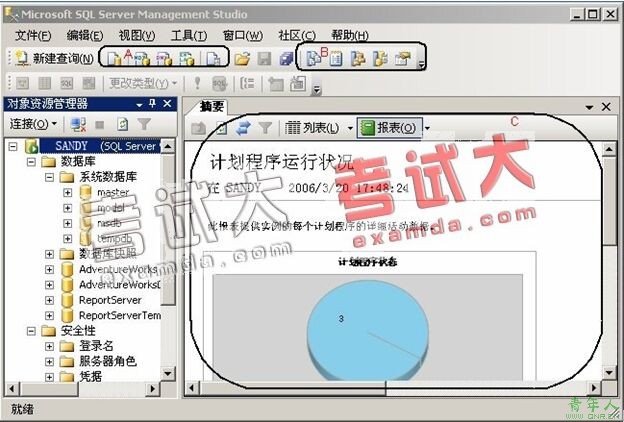
Task: Open the 编辑(E) menu
Action: (x=85, y=36)
